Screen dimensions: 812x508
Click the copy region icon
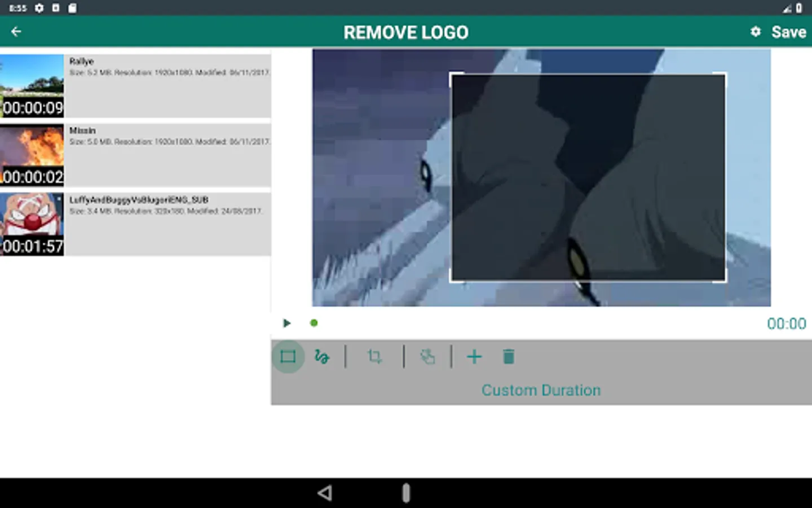(427, 357)
